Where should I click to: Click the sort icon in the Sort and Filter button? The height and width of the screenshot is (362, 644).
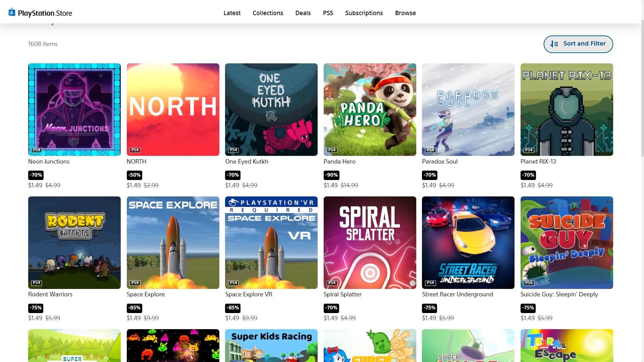click(554, 44)
